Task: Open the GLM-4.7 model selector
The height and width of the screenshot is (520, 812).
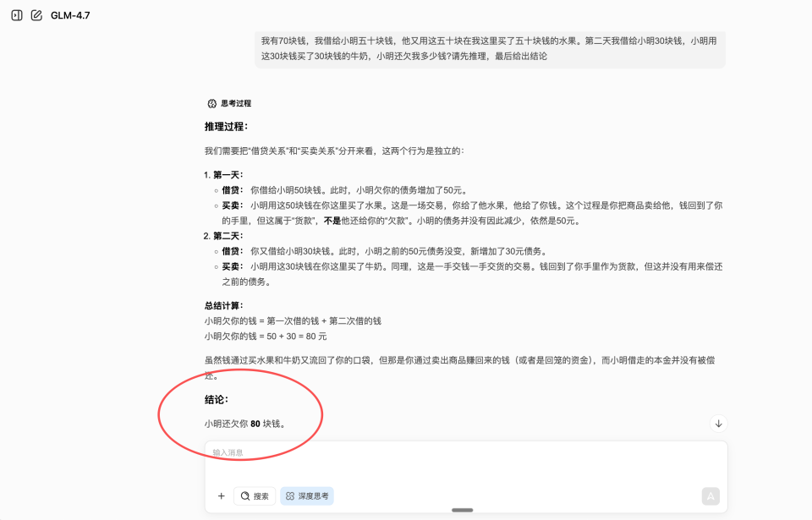Action: [69, 15]
